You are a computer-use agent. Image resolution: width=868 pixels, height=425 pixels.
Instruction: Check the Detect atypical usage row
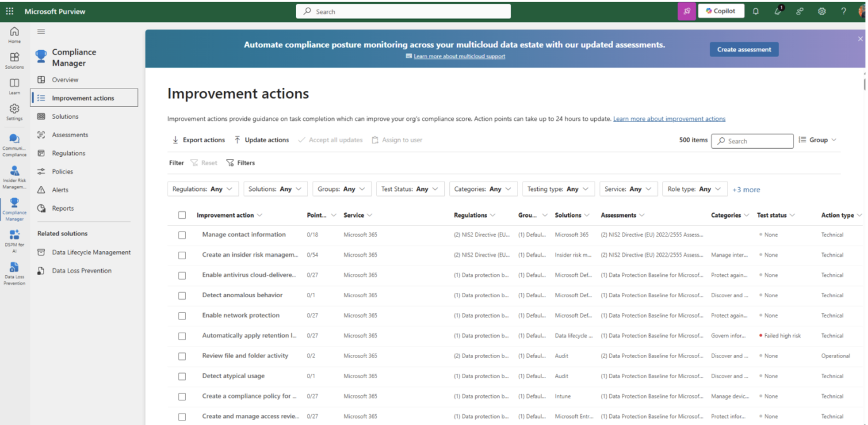pos(182,377)
